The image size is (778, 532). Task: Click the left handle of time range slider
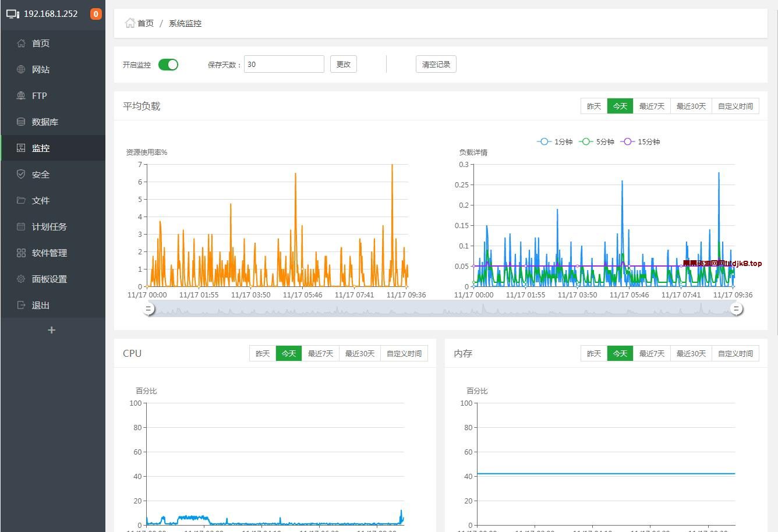pos(149,309)
